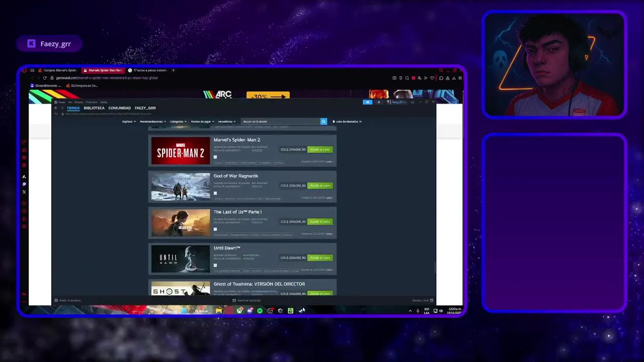Open StreamElements bookmark
Screen dimensions: 644x362
46,85
